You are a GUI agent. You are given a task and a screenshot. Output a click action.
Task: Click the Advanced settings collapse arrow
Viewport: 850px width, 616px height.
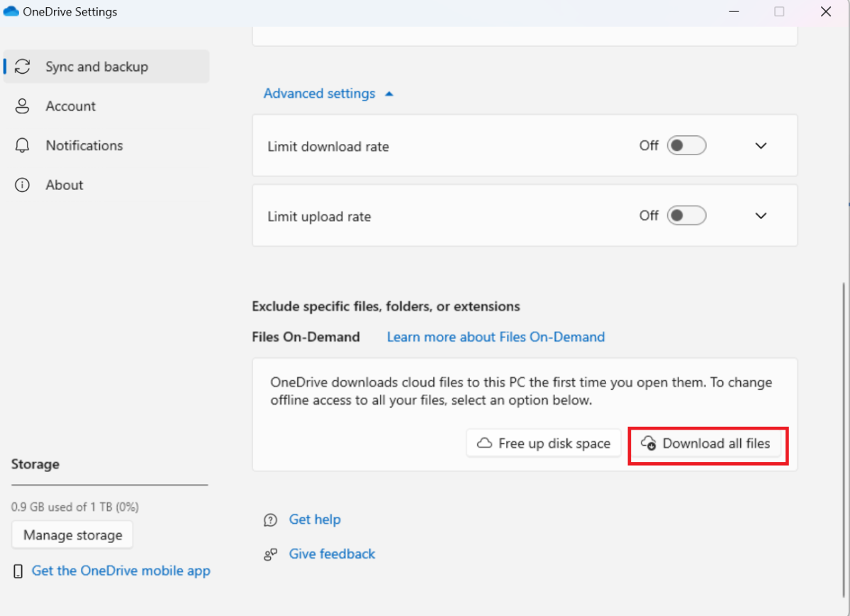pos(388,94)
